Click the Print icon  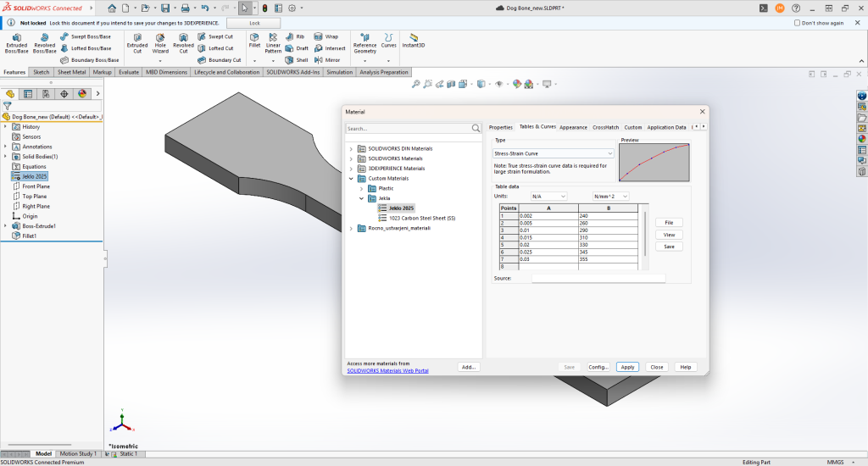tap(186, 8)
